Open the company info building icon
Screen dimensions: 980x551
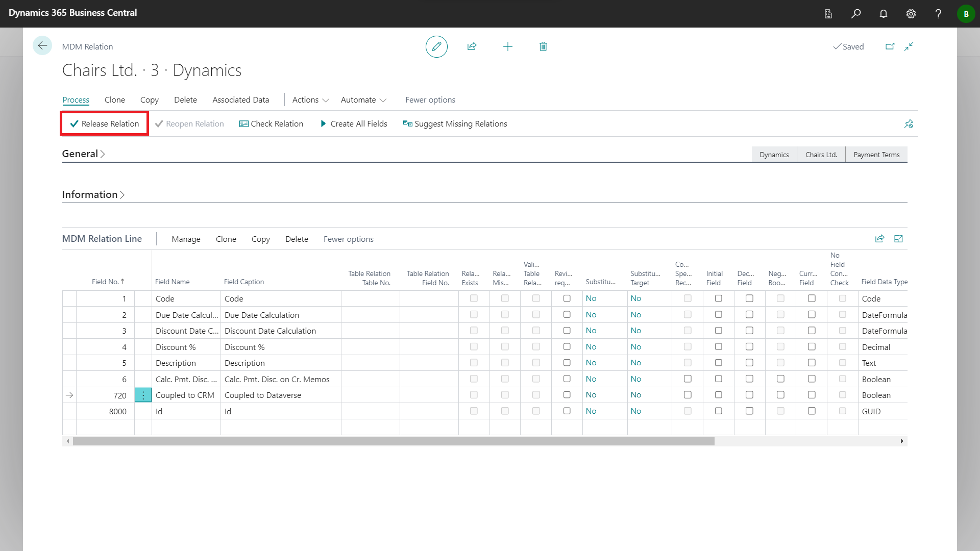[x=828, y=14]
